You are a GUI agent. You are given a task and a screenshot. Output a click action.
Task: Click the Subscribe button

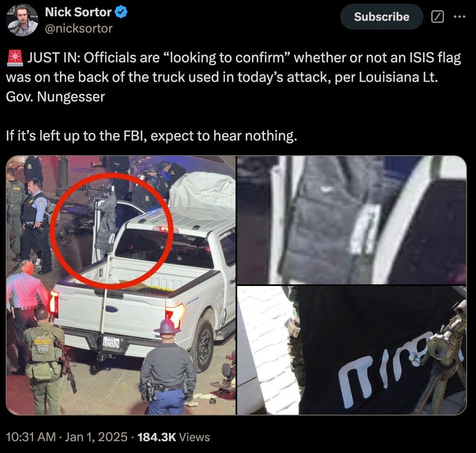point(381,17)
